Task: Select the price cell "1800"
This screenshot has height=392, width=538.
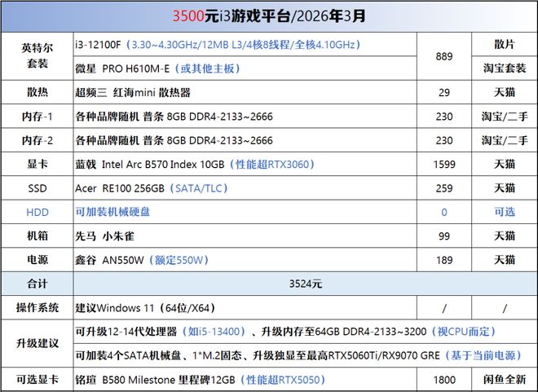Action: [x=444, y=380]
